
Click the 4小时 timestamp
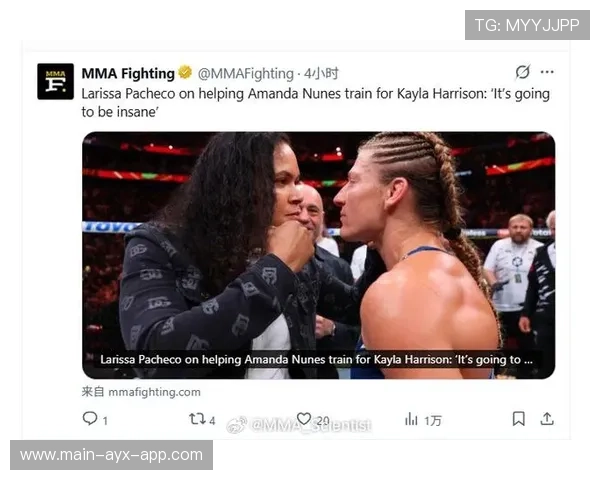tap(321, 73)
